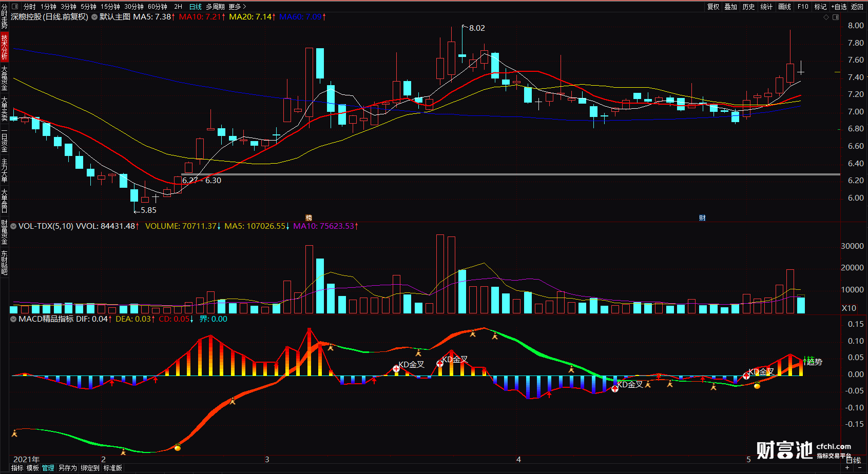Open the 财富资金 sidebar tab
This screenshot has width=868, height=474.
tap(4, 232)
